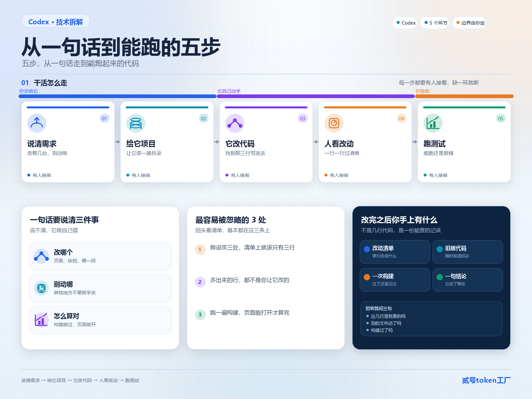Click the purple chart icon beside 怎么算对
The image size is (532, 399).
[42, 320]
